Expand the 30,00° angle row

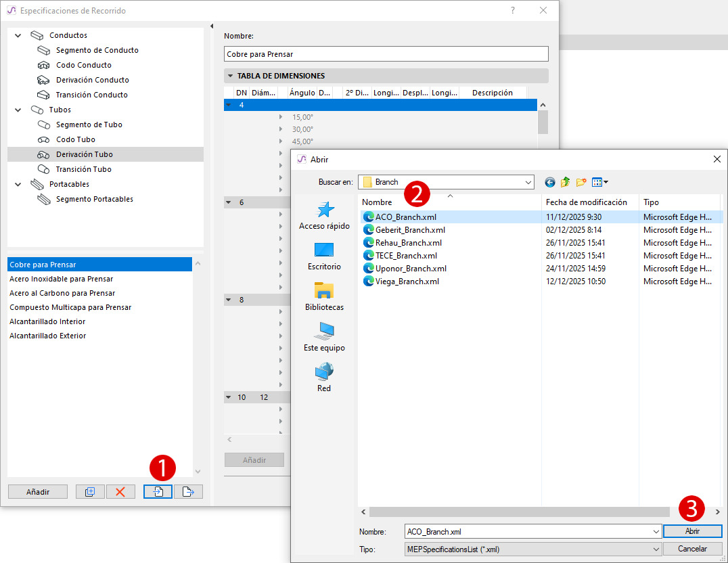tap(281, 129)
